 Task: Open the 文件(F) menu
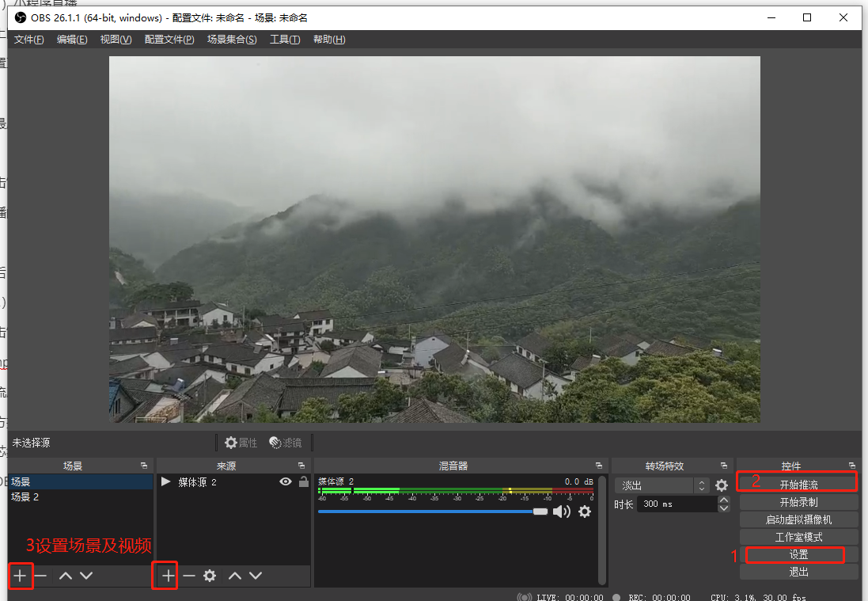[29, 40]
